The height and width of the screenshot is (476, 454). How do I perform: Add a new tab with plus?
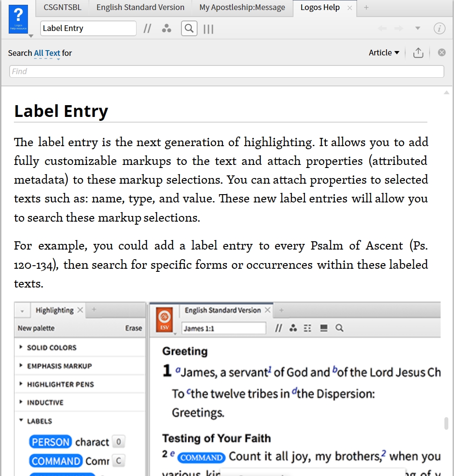[366, 7]
